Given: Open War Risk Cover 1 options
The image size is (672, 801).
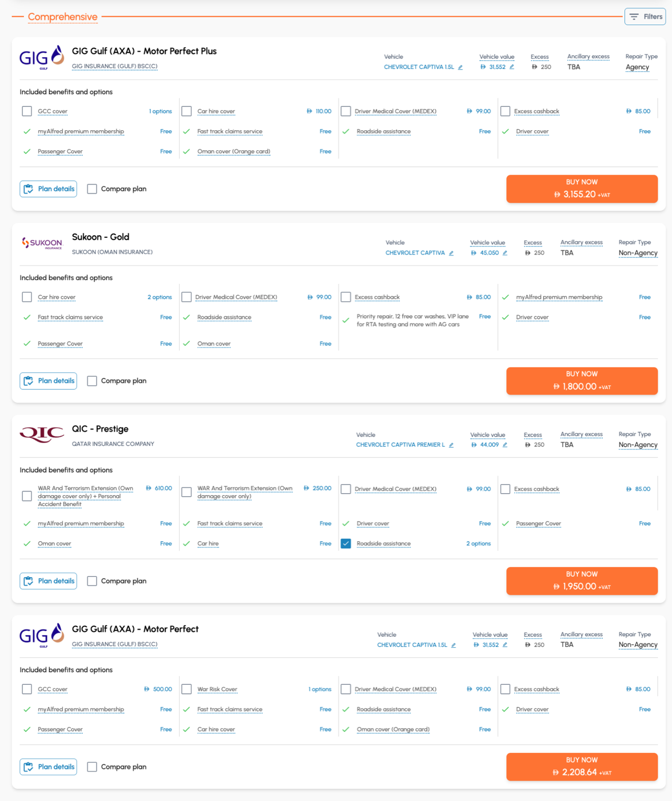Looking at the screenshot, I should [x=319, y=689].
